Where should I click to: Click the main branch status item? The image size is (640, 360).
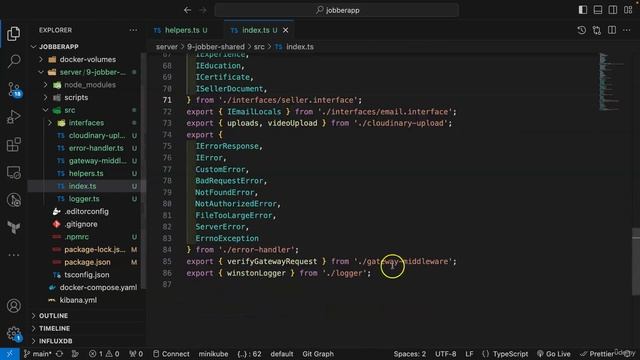pyautogui.click(x=37, y=354)
